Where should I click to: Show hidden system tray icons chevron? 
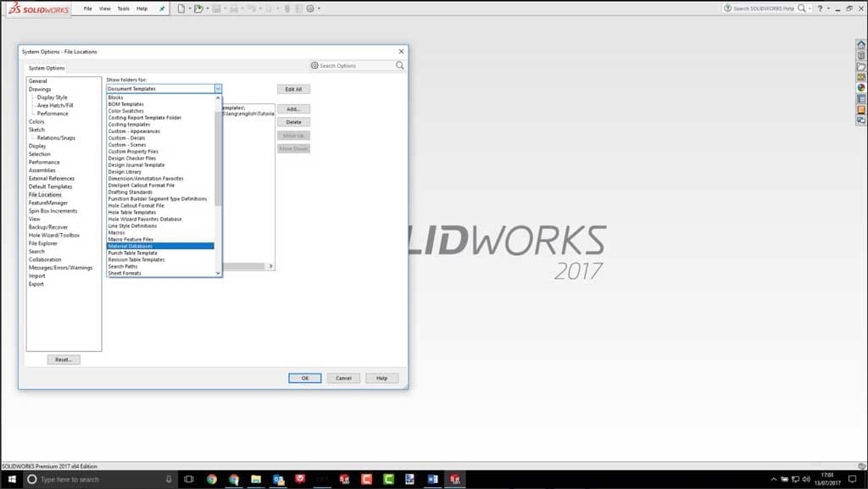773,479
